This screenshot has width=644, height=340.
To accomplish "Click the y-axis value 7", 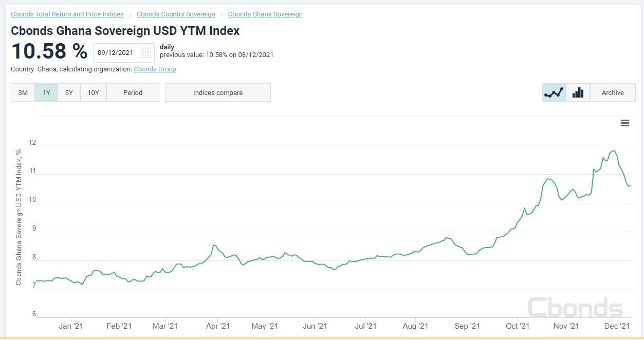I will click(34, 286).
